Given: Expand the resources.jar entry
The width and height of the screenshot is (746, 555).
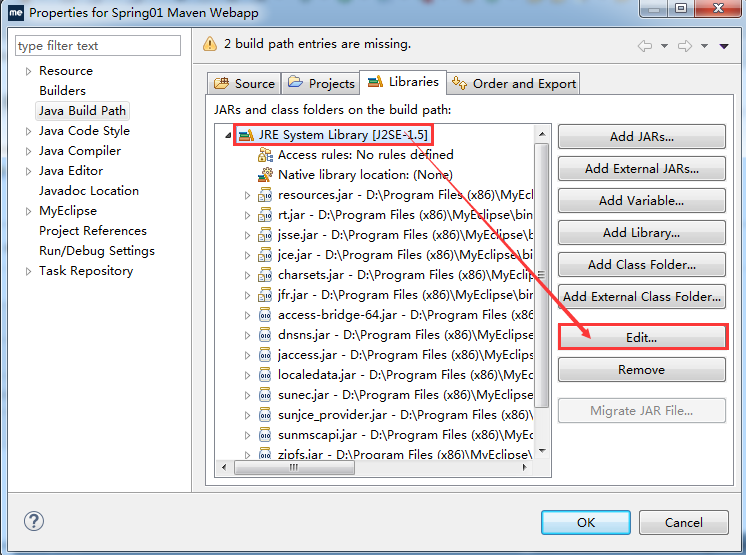Looking at the screenshot, I should pyautogui.click(x=247, y=195).
